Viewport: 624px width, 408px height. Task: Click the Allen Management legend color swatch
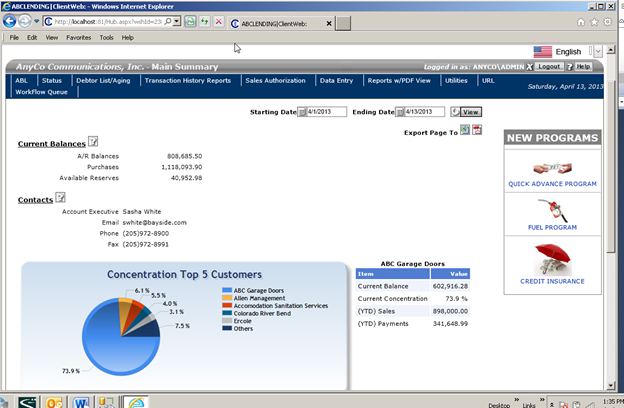(227, 298)
